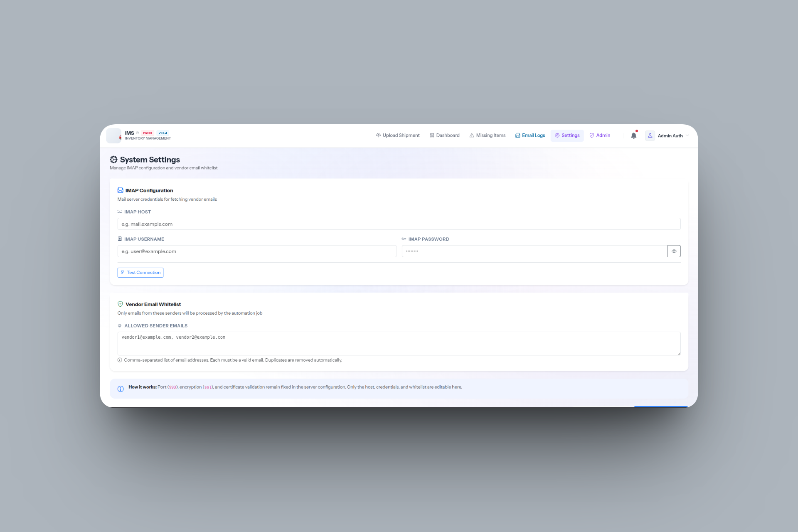The image size is (798, 532).
Task: Click the Upload Shipment cloud icon
Action: [378, 135]
